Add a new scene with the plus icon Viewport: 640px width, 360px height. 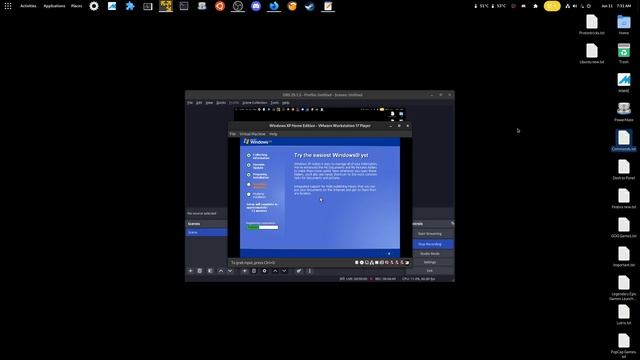(x=190, y=271)
